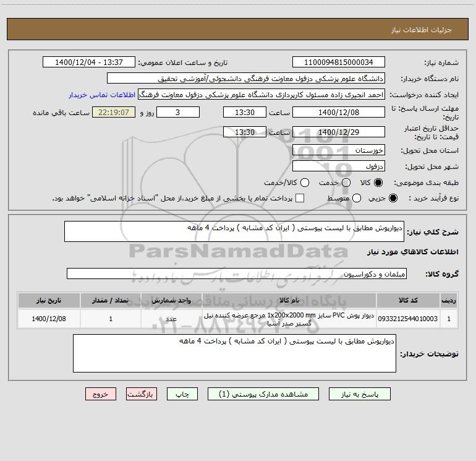Toggle the اسناد خزانه اسلامی payment checkbox
The height and width of the screenshot is (461, 476).
point(300,198)
